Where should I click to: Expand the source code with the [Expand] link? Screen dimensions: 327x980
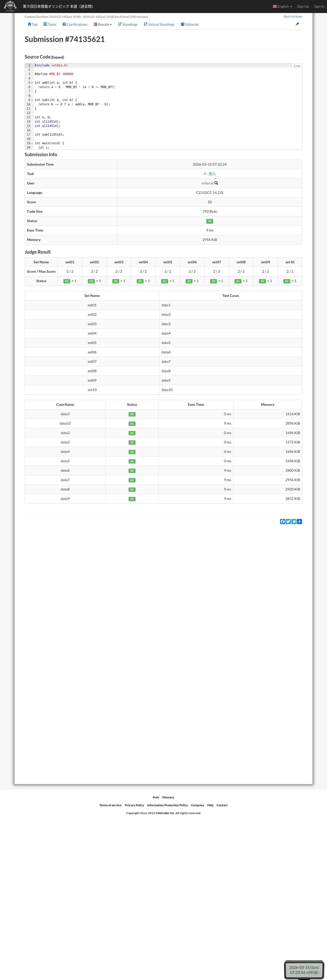tap(58, 57)
